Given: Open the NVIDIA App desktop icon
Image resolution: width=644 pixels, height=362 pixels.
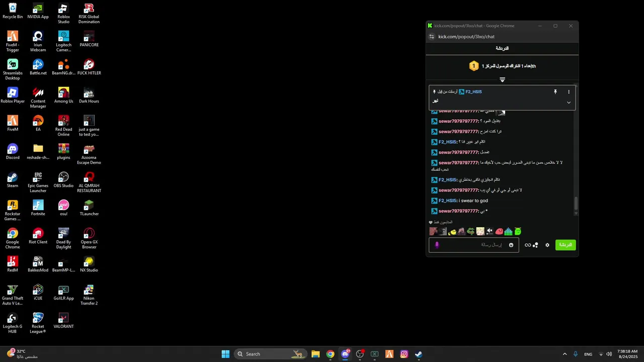Looking at the screenshot, I should click(38, 11).
